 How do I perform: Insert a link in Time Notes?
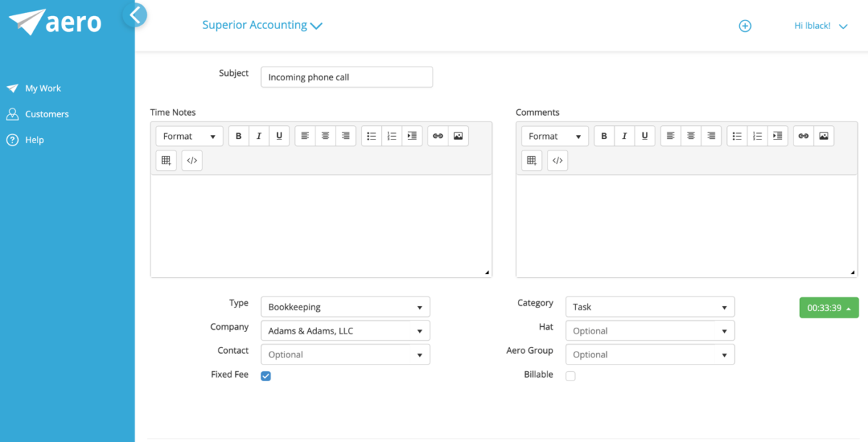point(438,135)
